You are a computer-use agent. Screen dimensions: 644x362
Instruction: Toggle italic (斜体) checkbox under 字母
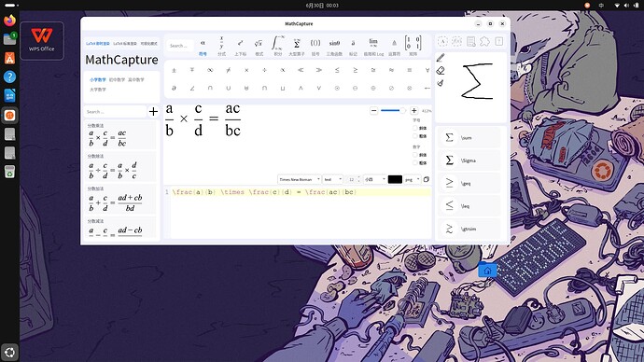[414, 128]
